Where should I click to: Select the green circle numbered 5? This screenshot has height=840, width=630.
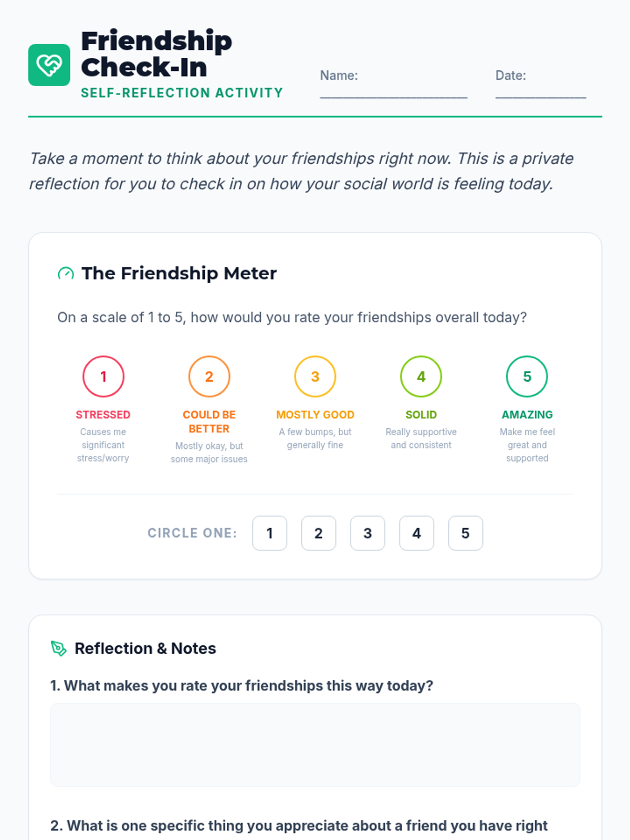click(x=527, y=376)
